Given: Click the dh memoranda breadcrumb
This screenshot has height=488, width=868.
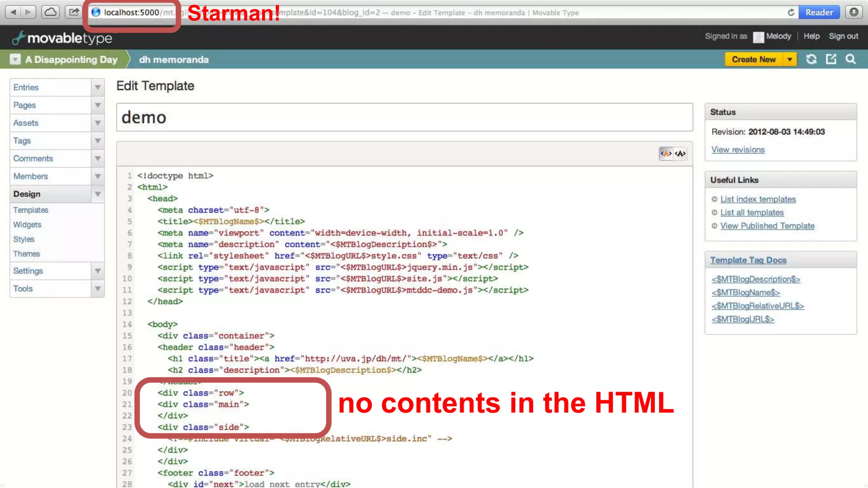Looking at the screenshot, I should (174, 60).
